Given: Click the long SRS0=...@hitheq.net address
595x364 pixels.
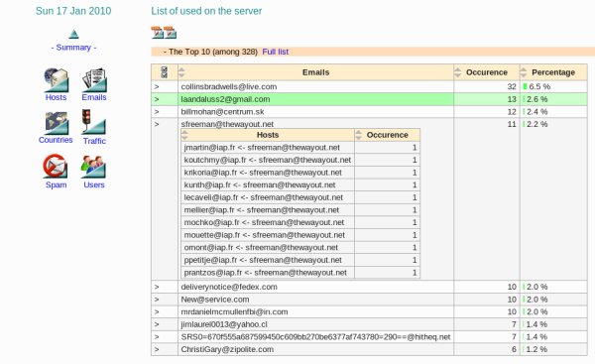Looking at the screenshot, I should (x=315, y=336).
